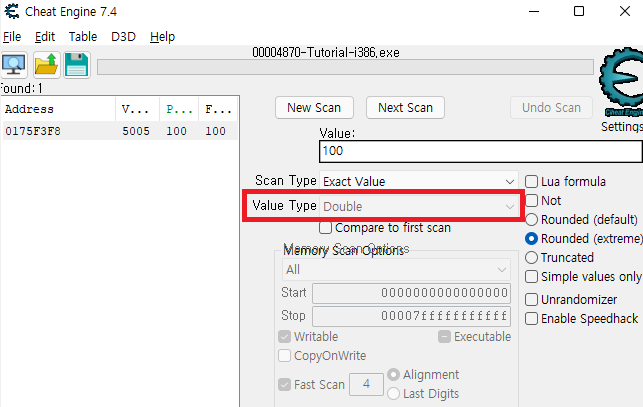Click the New Scan button

(314, 108)
